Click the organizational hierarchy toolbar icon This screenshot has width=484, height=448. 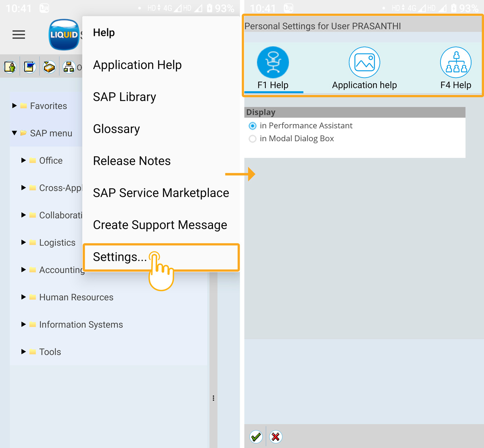pyautogui.click(x=69, y=67)
